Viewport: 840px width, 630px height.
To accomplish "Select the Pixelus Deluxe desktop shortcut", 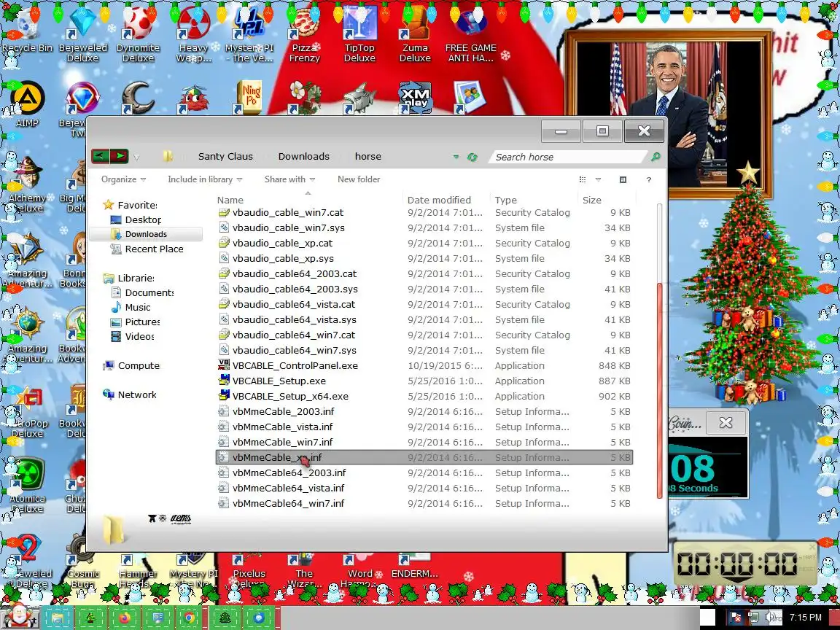I will click(249, 570).
